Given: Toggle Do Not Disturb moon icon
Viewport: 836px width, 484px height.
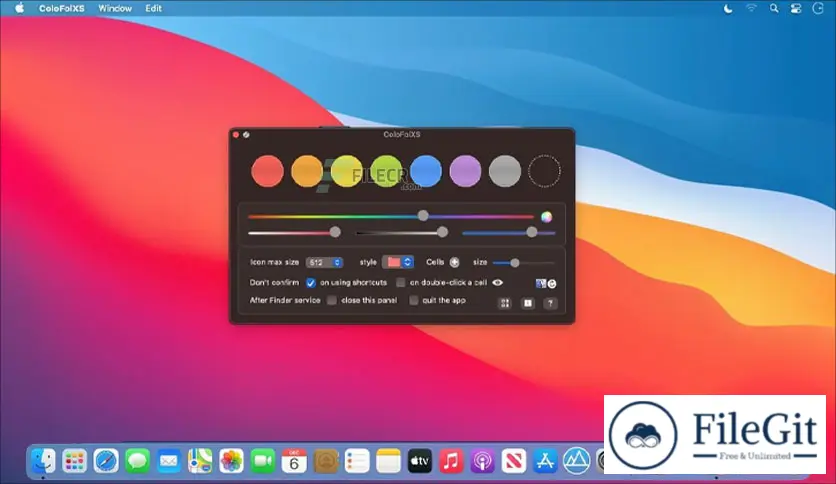Looking at the screenshot, I should pyautogui.click(x=728, y=8).
